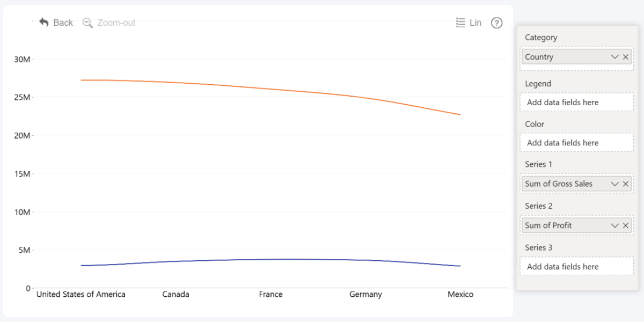Click the Zoom-out button label
The height and width of the screenshot is (322, 644).
(x=116, y=23)
